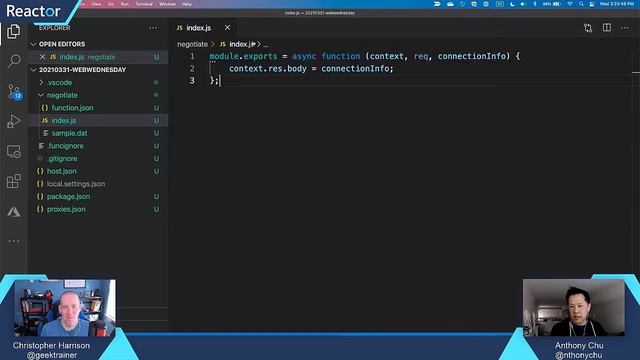Click the Wi-Fi status icon
The height and width of the screenshot is (360, 640).
(x=570, y=4)
